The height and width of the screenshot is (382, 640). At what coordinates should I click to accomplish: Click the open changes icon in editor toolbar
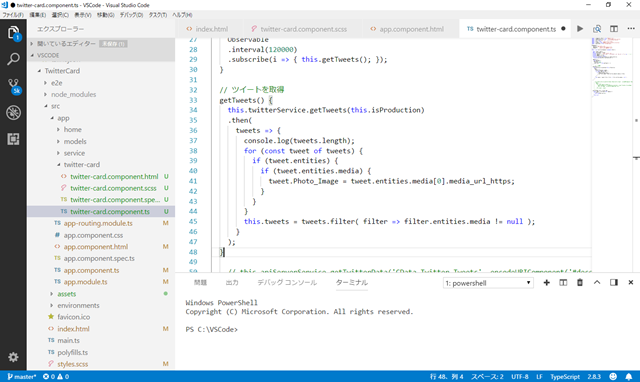pyautogui.click(x=597, y=29)
